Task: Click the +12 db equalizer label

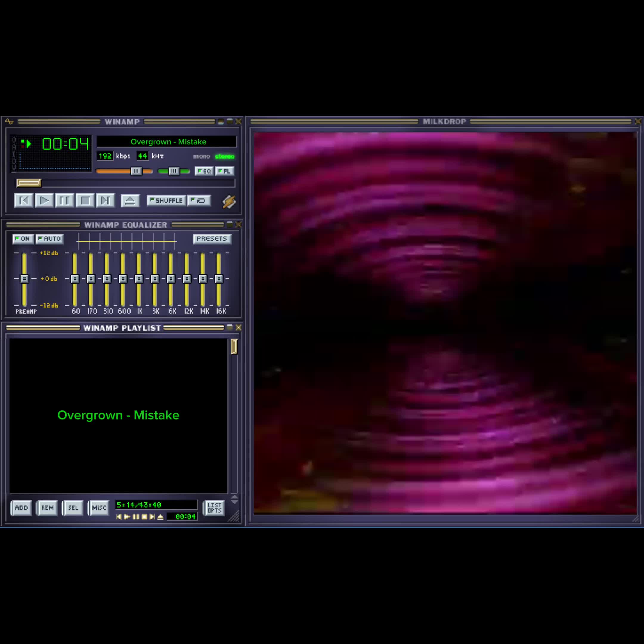Action: point(49,253)
